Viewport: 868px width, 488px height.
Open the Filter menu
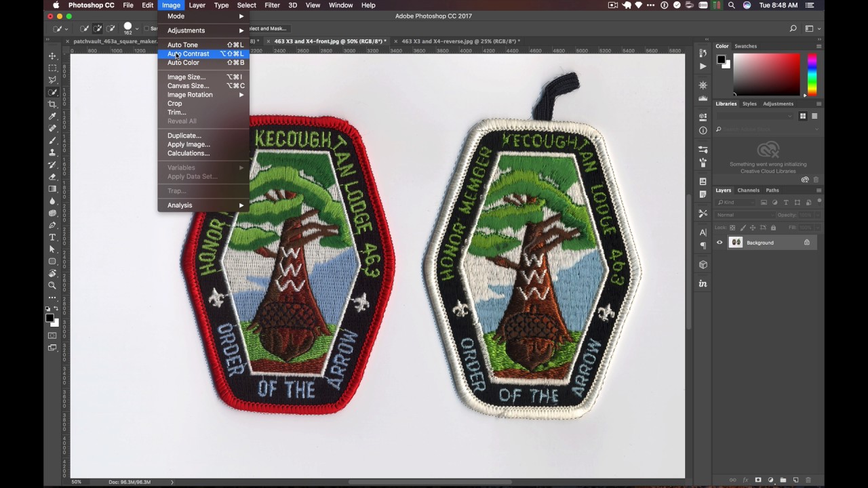pyautogui.click(x=272, y=5)
